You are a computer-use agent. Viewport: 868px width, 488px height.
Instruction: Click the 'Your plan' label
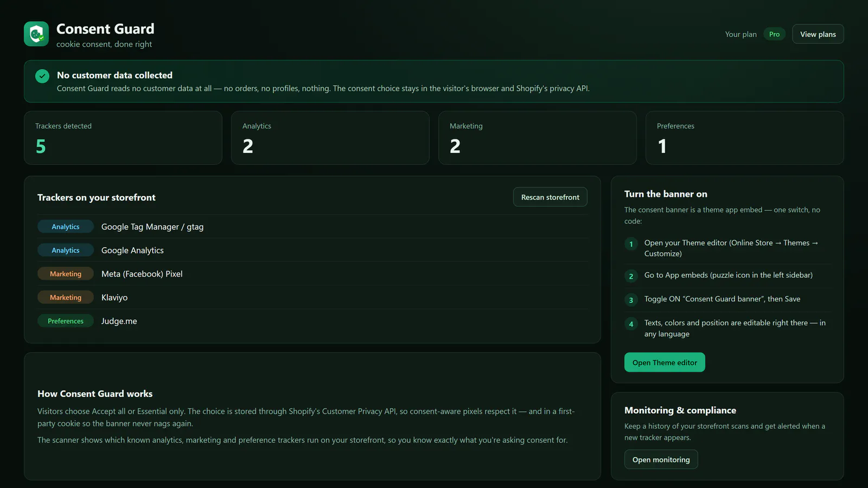(741, 34)
